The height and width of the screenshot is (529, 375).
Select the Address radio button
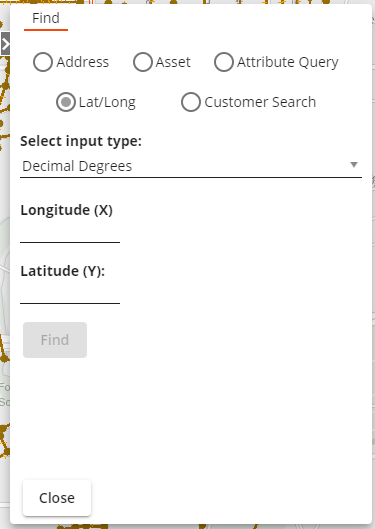(43, 62)
